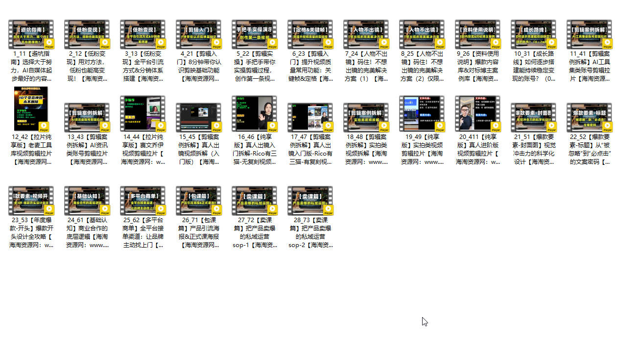
Task: Select the video icon for 25_62【多平台商单】
Action: pyautogui.click(x=143, y=201)
